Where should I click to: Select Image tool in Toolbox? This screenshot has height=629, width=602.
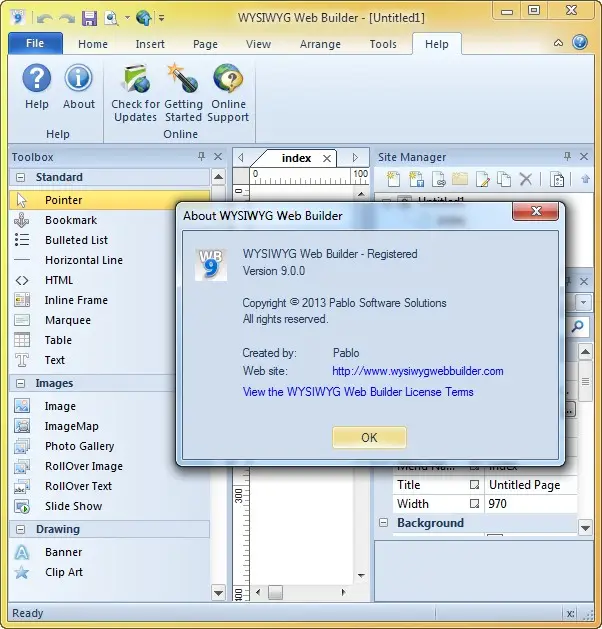click(60, 406)
